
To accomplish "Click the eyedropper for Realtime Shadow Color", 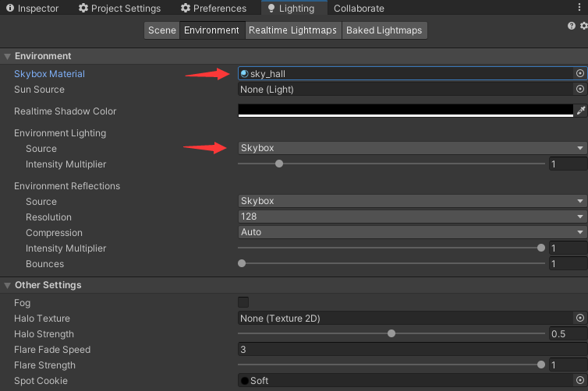I will pos(581,111).
